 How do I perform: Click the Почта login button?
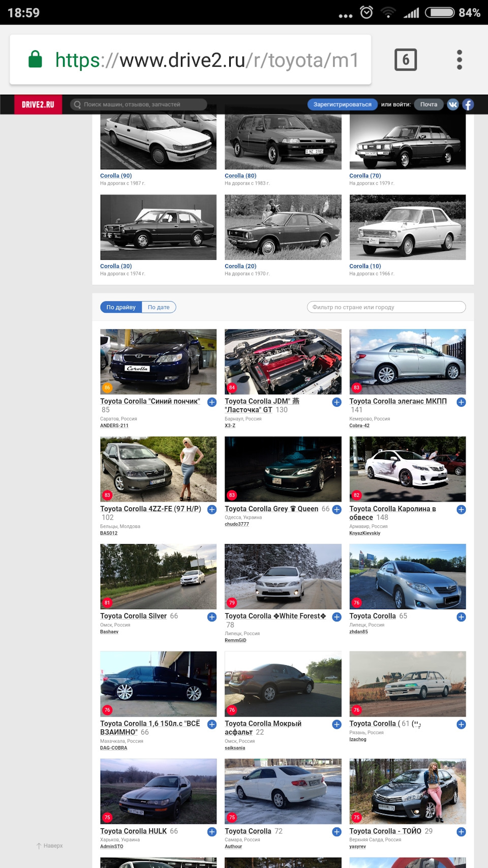429,104
